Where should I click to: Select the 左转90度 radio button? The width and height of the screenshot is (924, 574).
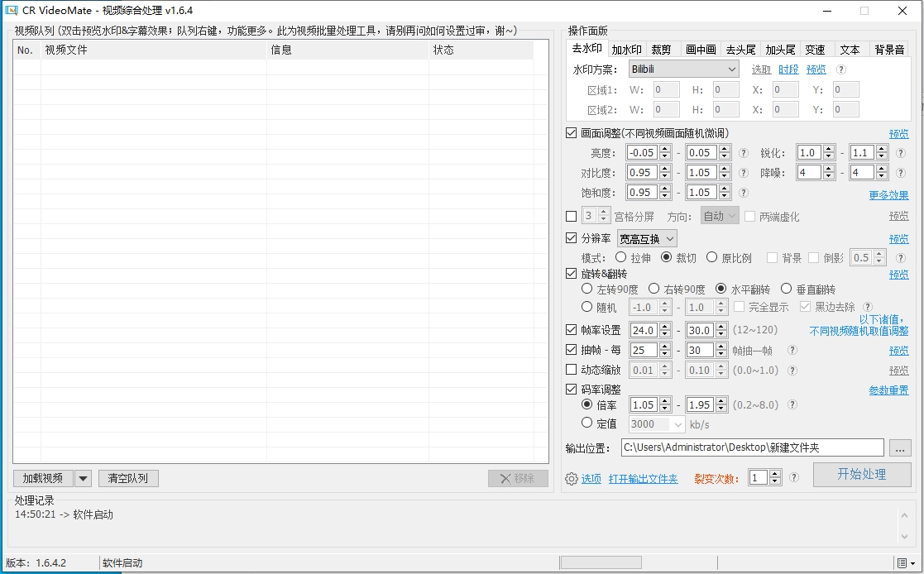coord(587,288)
